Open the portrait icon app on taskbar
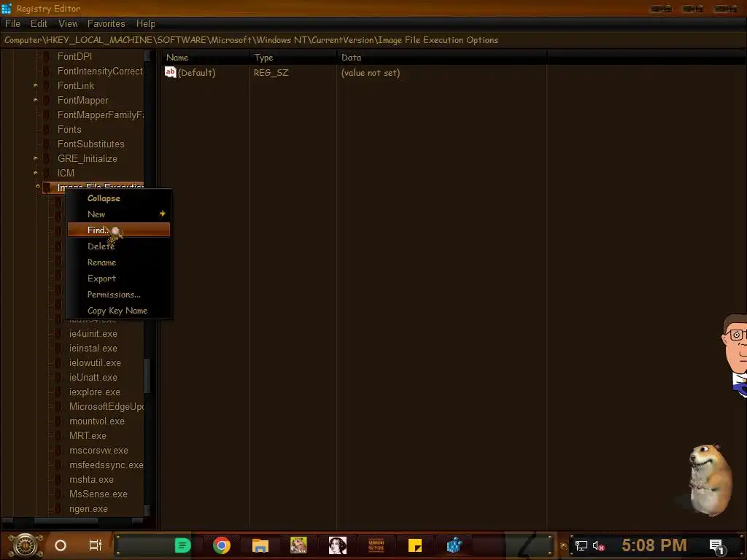747x560 pixels. pyautogui.click(x=337, y=545)
